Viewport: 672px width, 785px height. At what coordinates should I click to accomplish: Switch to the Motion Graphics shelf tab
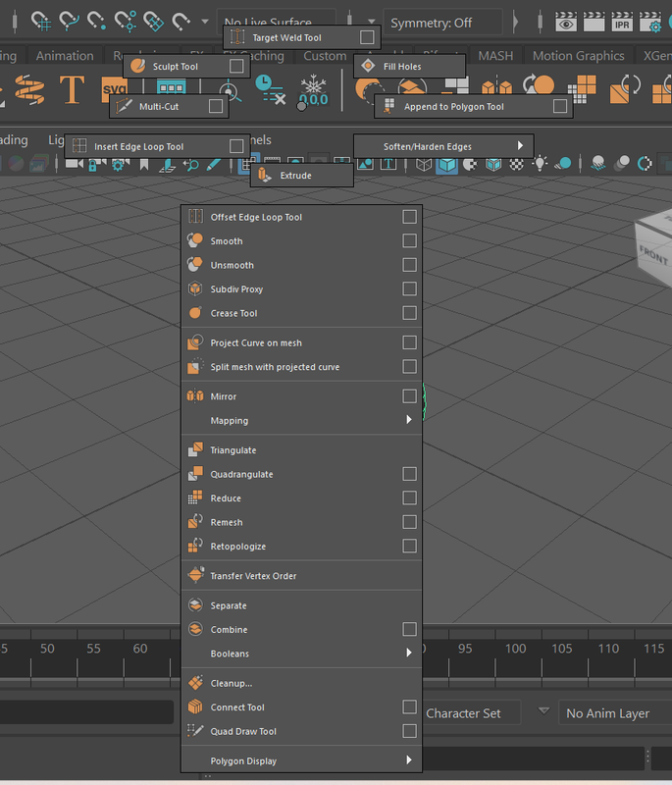click(578, 56)
